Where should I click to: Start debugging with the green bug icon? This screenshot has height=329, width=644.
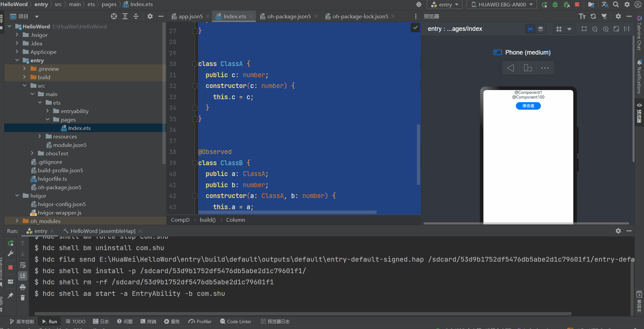point(555,4)
